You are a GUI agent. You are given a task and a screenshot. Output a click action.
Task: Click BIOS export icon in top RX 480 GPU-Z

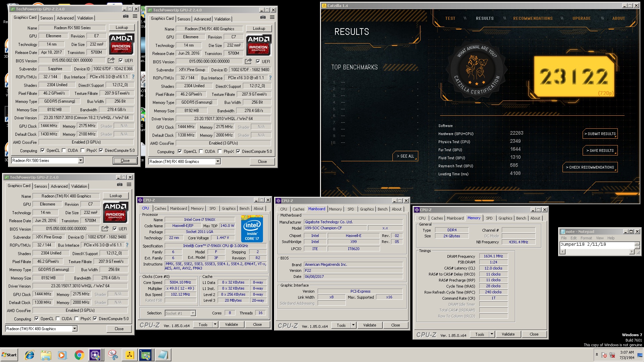248,61
